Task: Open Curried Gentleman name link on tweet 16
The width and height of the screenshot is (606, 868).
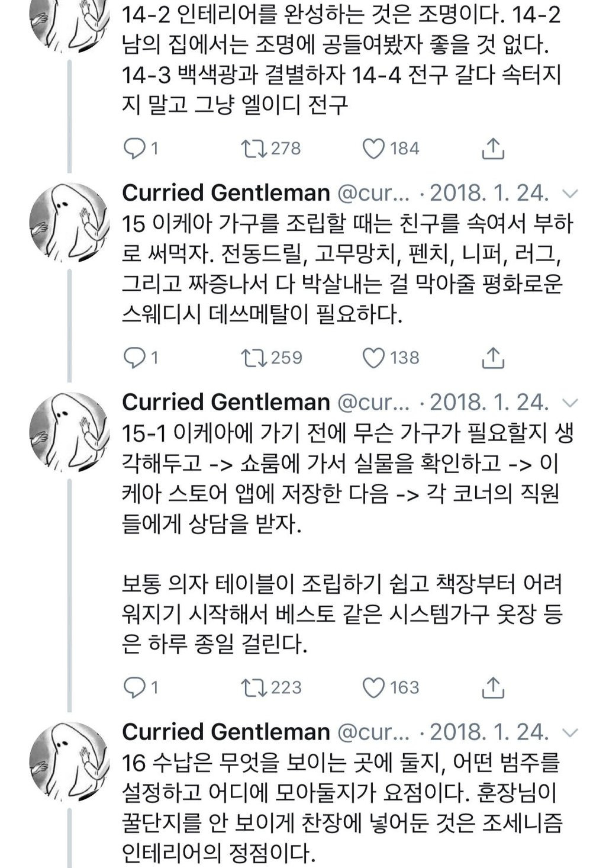Action: coord(225,732)
